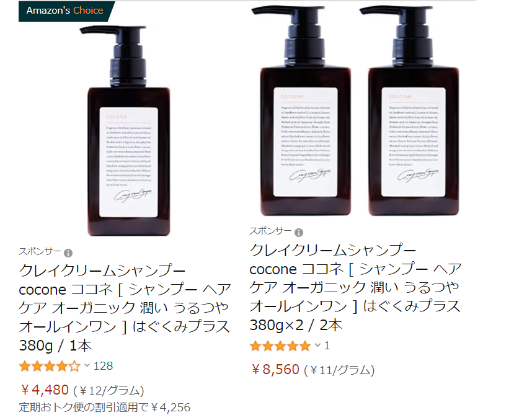Screen dimensions: 532x420
Task: Click the right bottle in the two-pack image
Action: tap(410, 110)
